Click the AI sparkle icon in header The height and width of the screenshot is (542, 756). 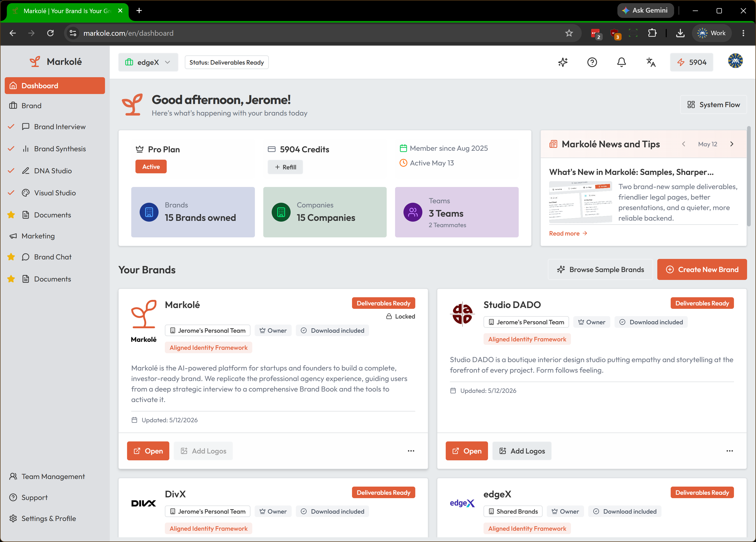[563, 62]
